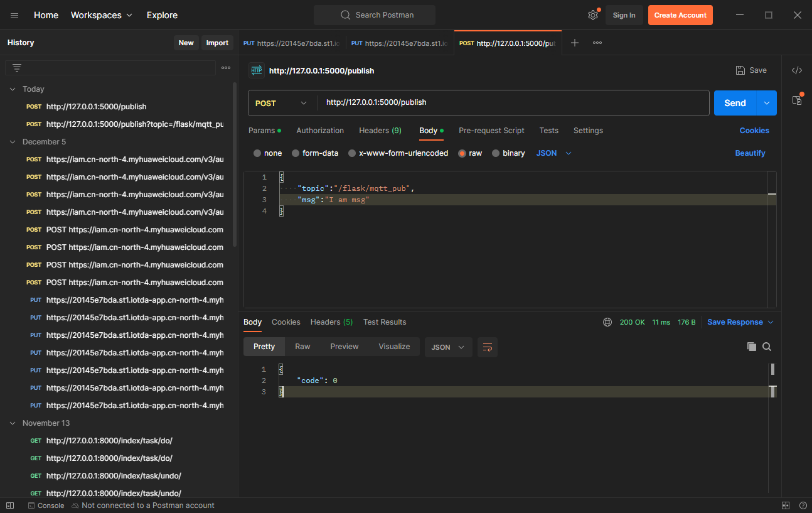Screen dimensions: 812x513
Task: Click the search magnifier in Search Postman
Action: point(345,15)
